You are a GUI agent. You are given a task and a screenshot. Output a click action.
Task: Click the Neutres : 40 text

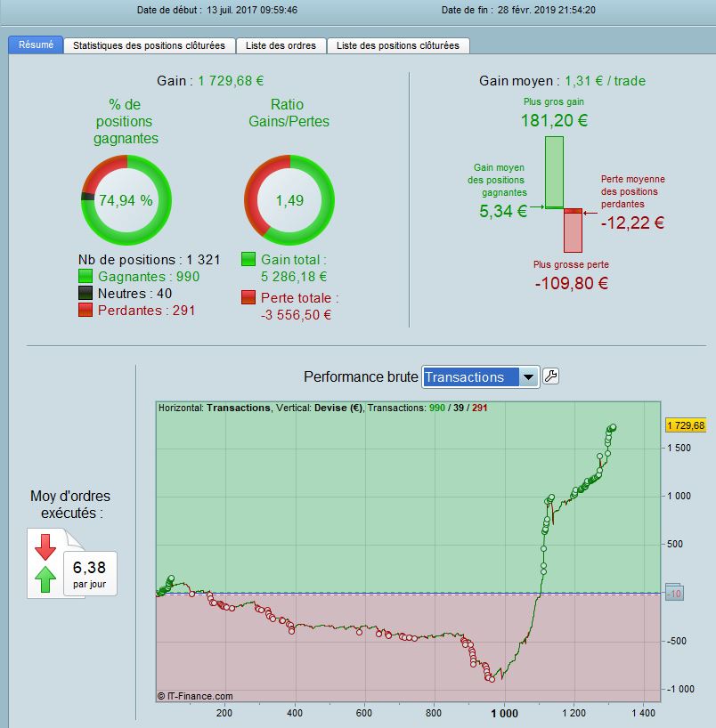click(134, 294)
